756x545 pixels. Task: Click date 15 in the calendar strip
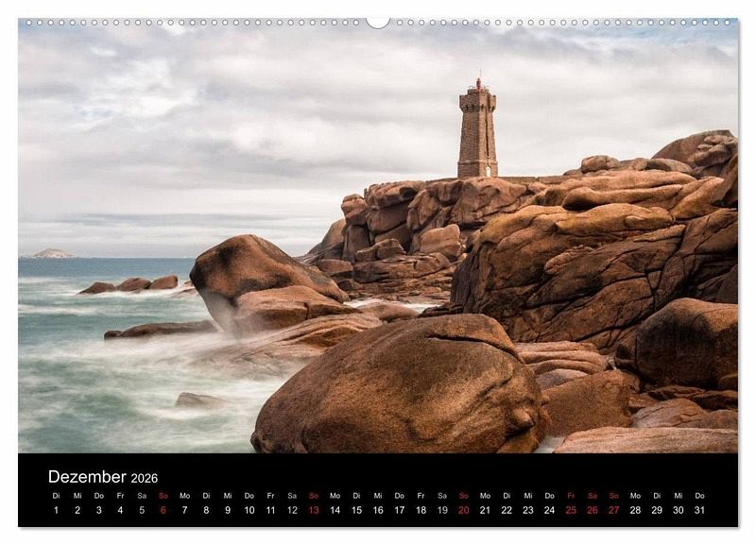click(356, 510)
